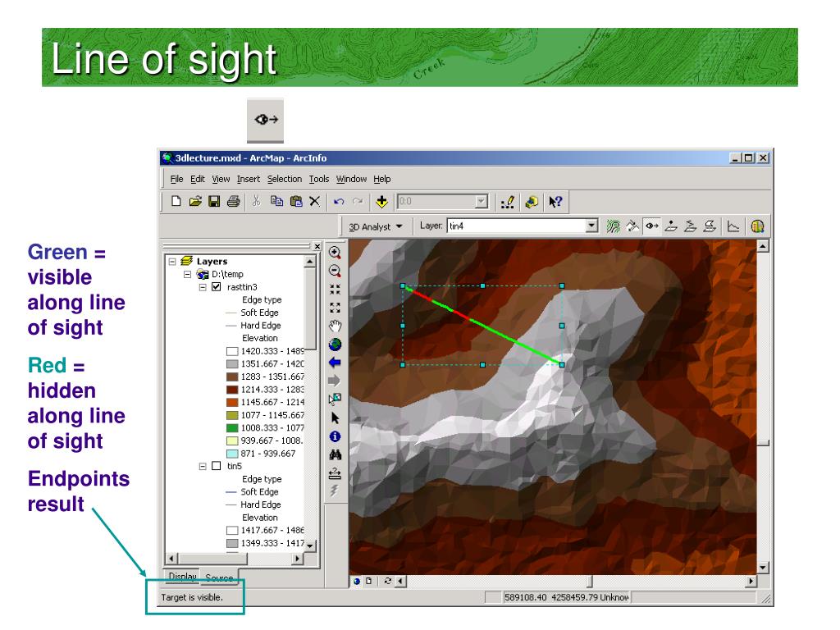Click the 1008.333 elevation green swatch
This screenshot has height=630, width=840.
coord(232,428)
